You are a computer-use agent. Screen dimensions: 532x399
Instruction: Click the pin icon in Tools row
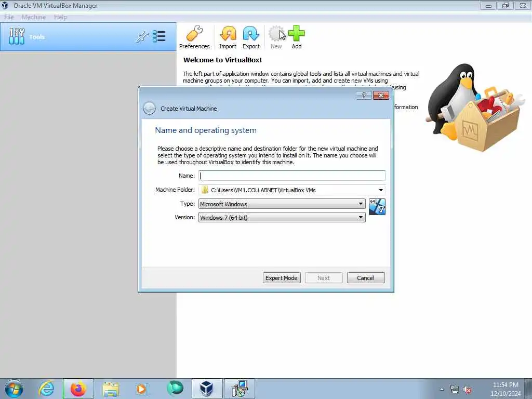click(142, 37)
